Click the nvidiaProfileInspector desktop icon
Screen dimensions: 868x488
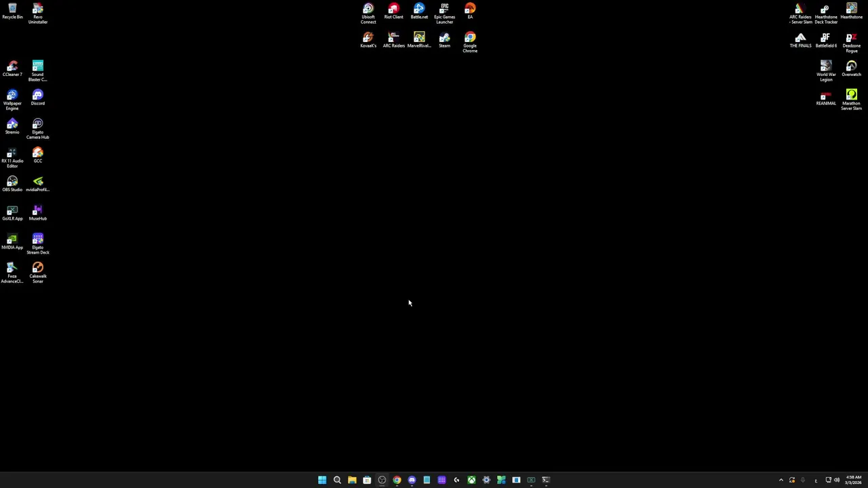(x=38, y=184)
